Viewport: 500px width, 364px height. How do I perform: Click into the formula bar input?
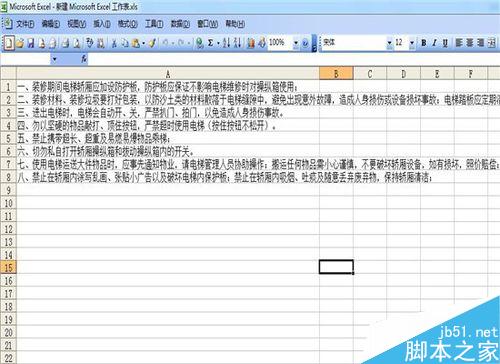293,59
